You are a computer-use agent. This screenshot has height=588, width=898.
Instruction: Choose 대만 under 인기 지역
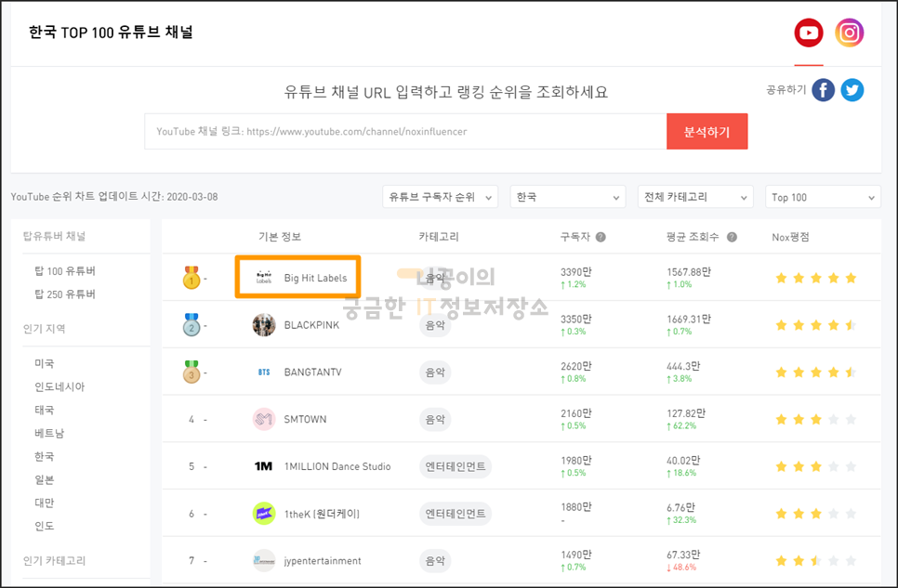click(x=44, y=503)
